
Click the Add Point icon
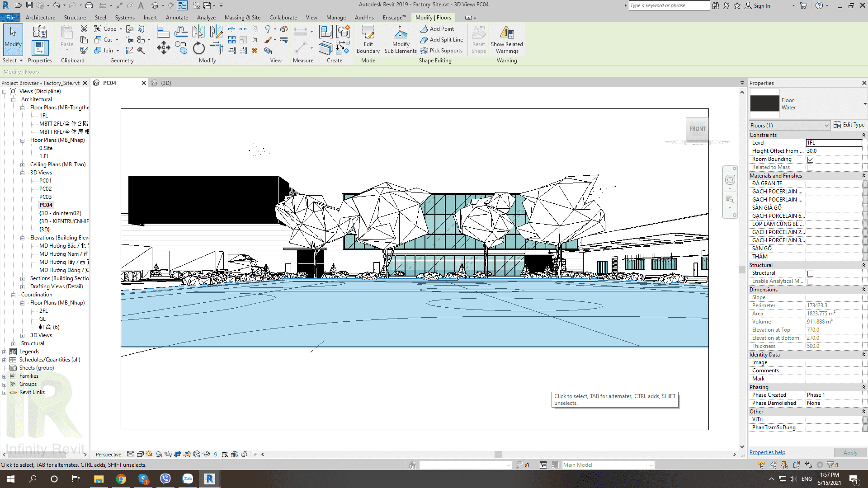(424, 29)
